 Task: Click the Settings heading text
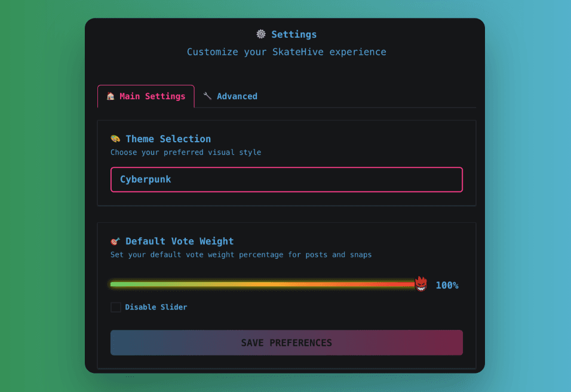(294, 35)
